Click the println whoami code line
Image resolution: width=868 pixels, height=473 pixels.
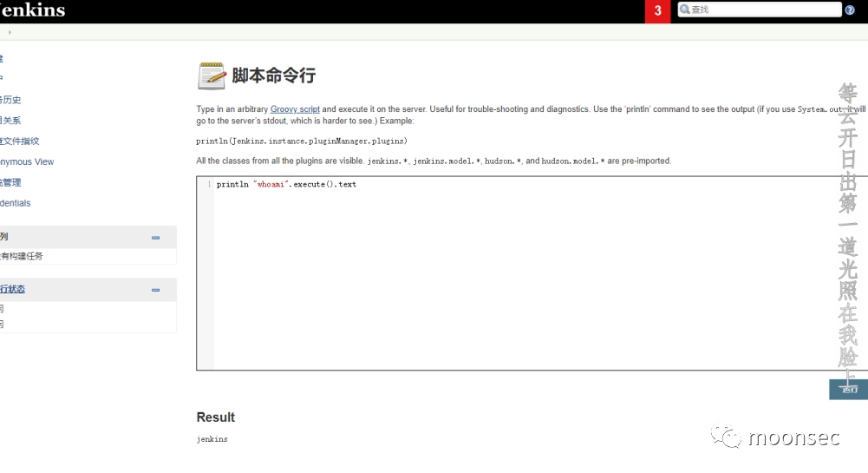(286, 185)
